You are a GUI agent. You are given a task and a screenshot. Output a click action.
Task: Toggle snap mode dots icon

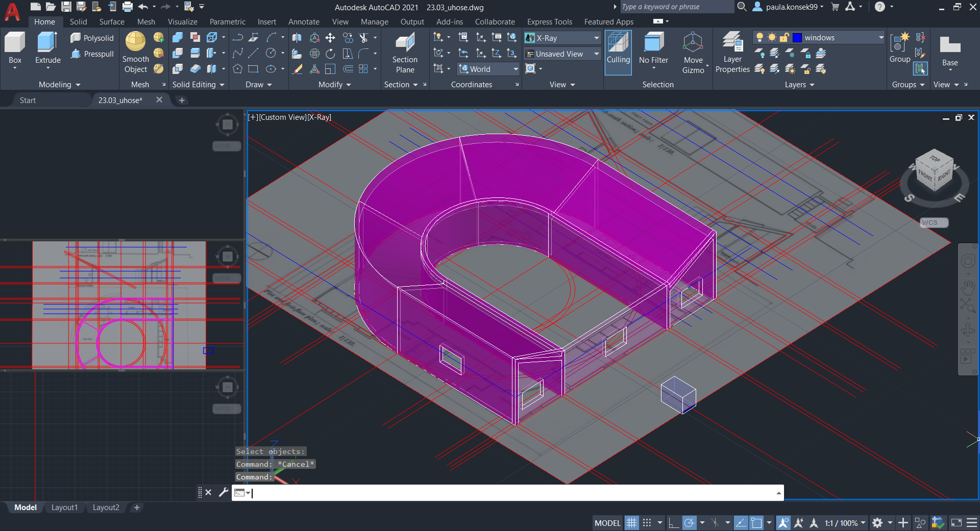(x=647, y=523)
